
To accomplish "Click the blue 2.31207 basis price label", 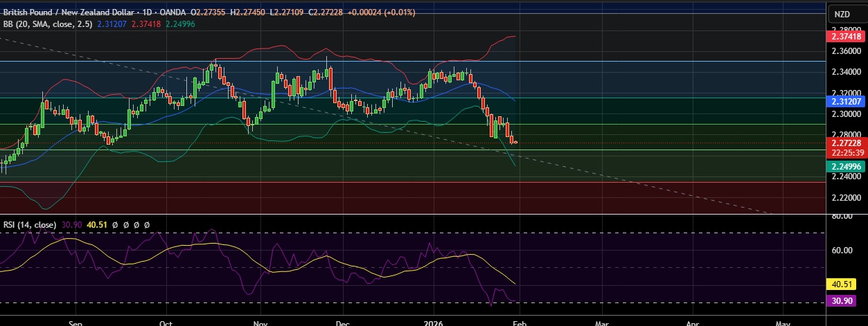I will click(x=848, y=101).
